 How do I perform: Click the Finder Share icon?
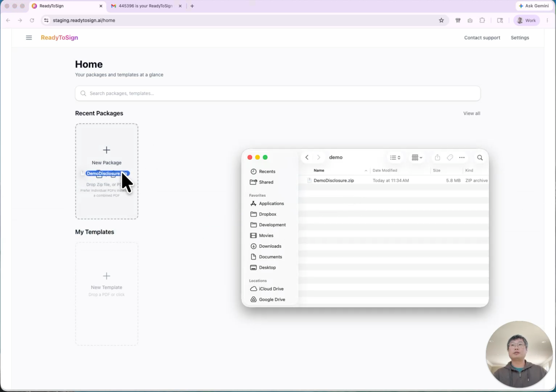coord(437,158)
